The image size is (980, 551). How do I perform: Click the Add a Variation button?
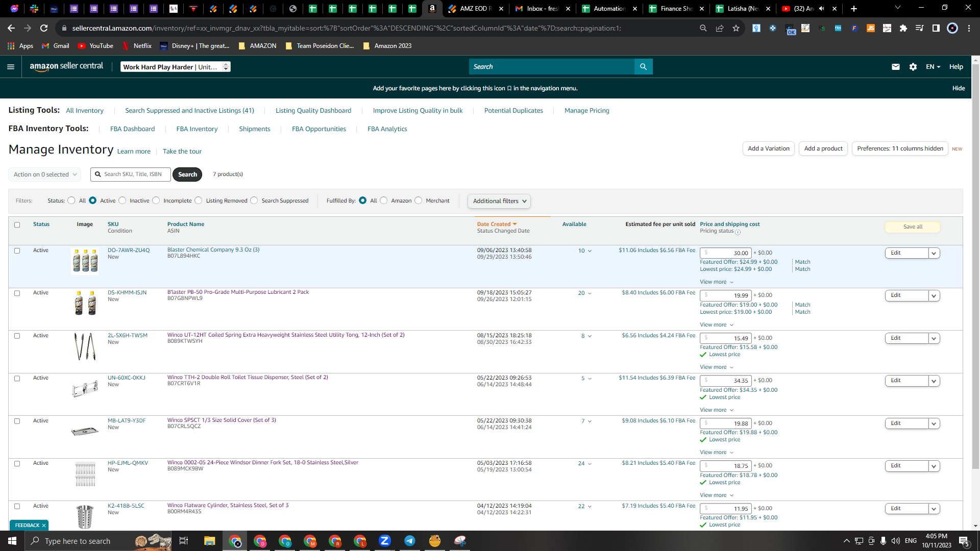[769, 148]
